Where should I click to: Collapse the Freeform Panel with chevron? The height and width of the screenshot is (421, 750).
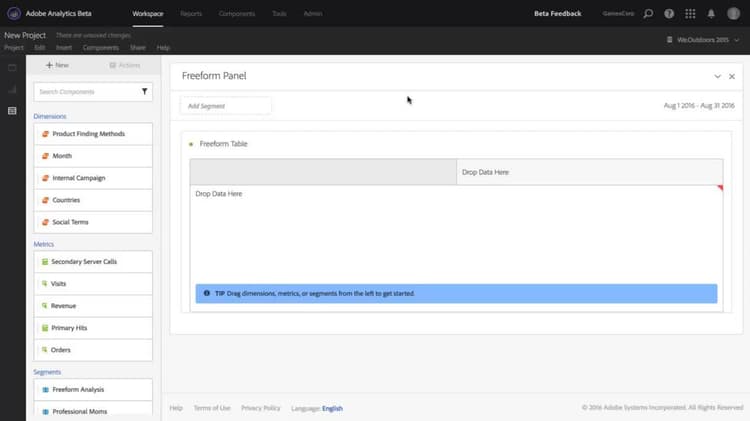coord(717,77)
